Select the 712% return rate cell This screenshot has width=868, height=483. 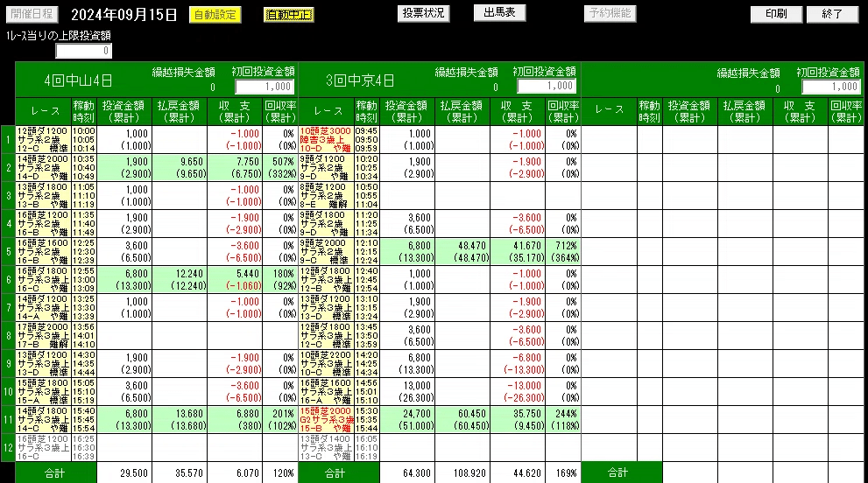point(563,252)
